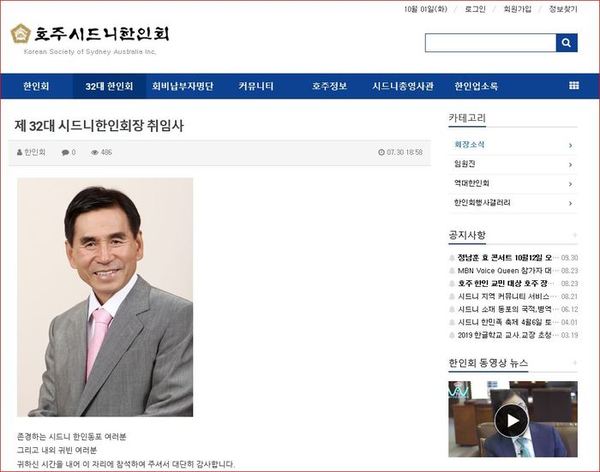Viewport: 600px width, 472px height.
Task: Click the 카테고리 sidebar heading
Action: point(467,118)
